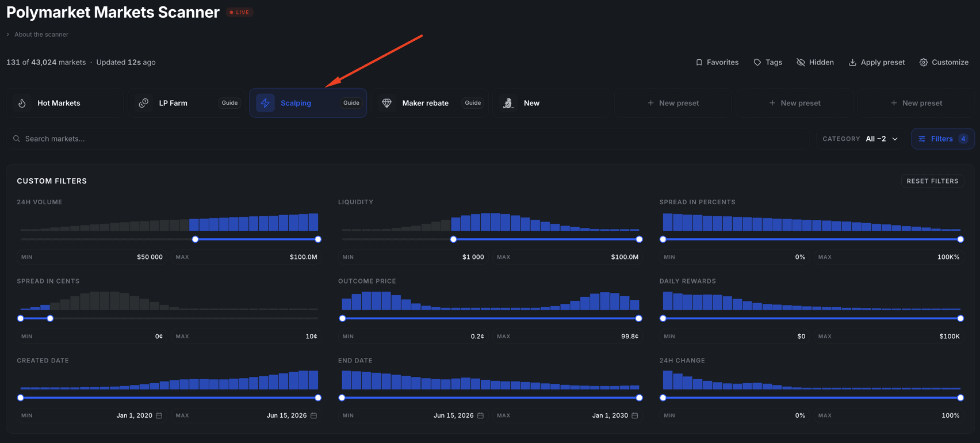The width and height of the screenshot is (980, 443).
Task: Switch to the LP Farm preset tab
Action: click(x=186, y=103)
